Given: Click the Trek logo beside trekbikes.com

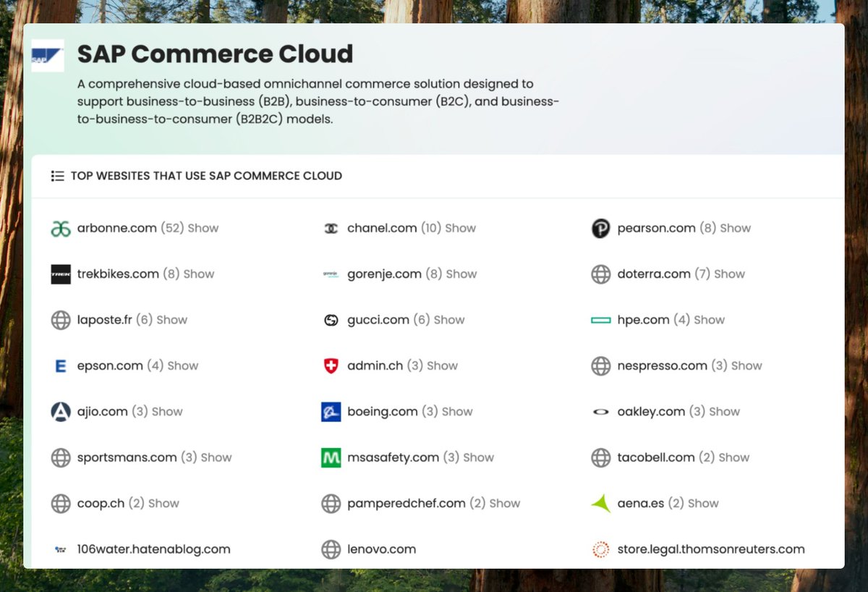Looking at the screenshot, I should pos(61,274).
